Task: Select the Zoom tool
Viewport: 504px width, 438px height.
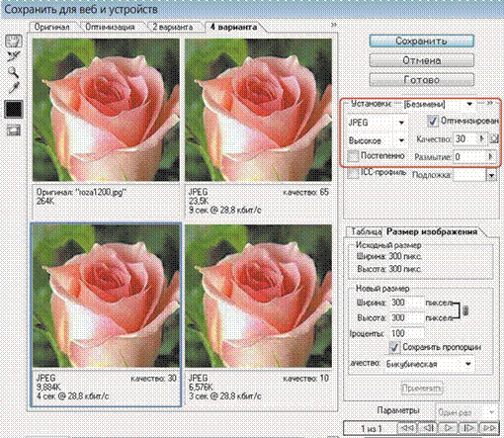Action: [14, 72]
